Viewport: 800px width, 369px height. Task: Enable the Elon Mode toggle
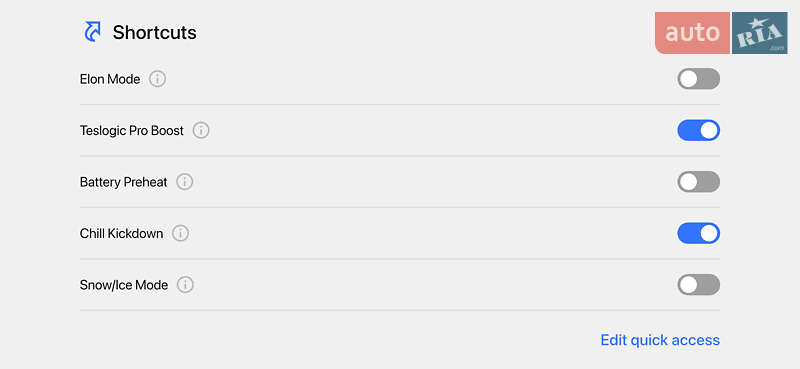698,79
